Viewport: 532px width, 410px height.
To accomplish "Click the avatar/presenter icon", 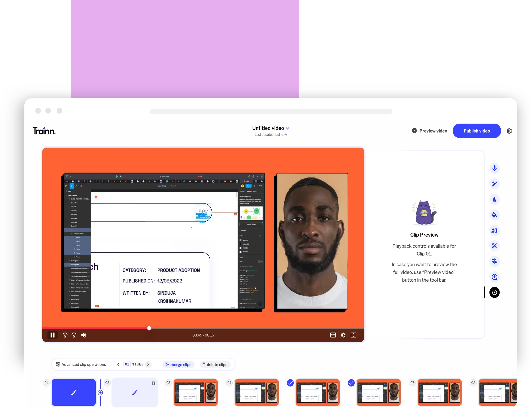I will 494,230.
